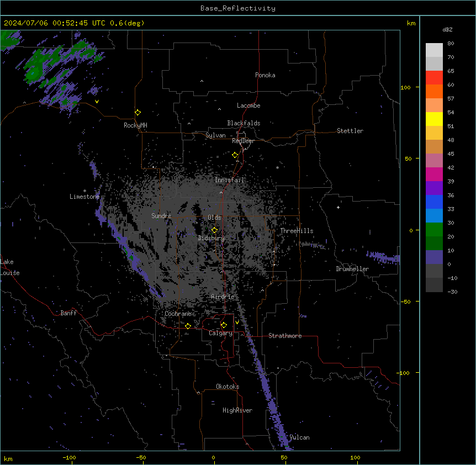Select the Olds town label

tap(214, 218)
